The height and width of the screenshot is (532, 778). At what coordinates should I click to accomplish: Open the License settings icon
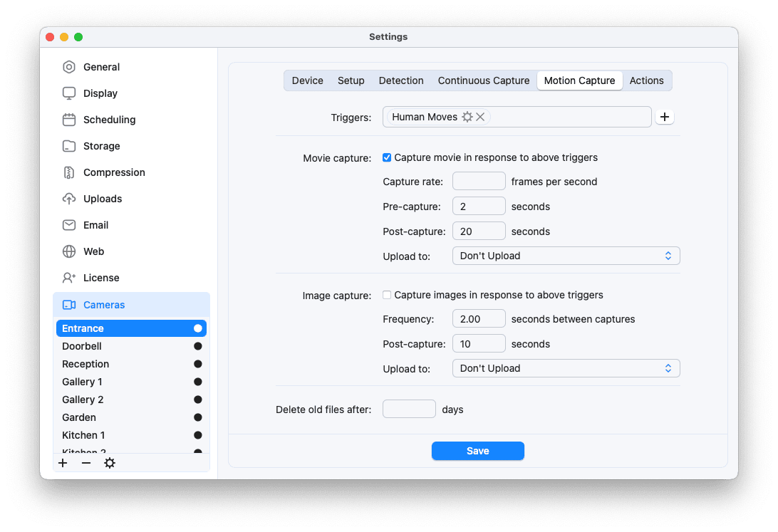click(x=69, y=277)
